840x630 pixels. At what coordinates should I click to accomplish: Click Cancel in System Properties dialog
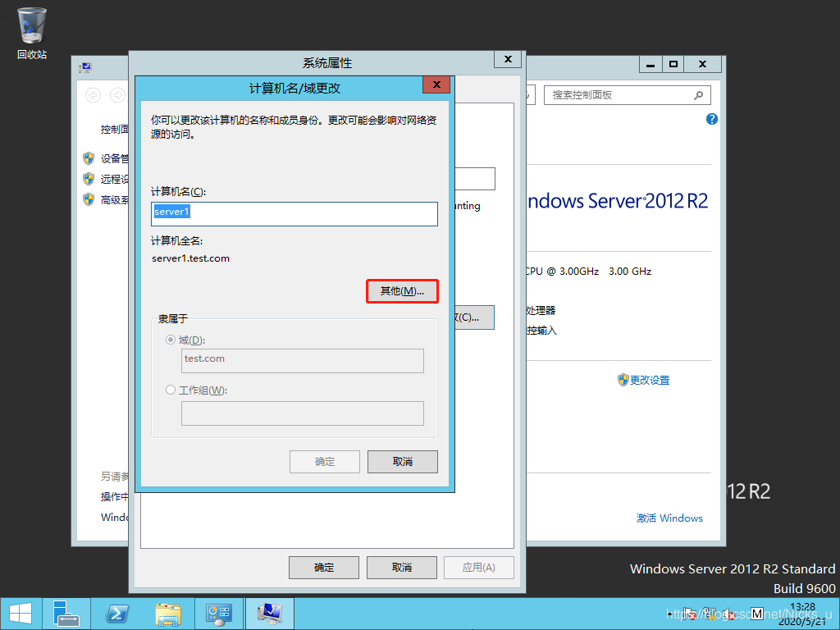(x=402, y=568)
